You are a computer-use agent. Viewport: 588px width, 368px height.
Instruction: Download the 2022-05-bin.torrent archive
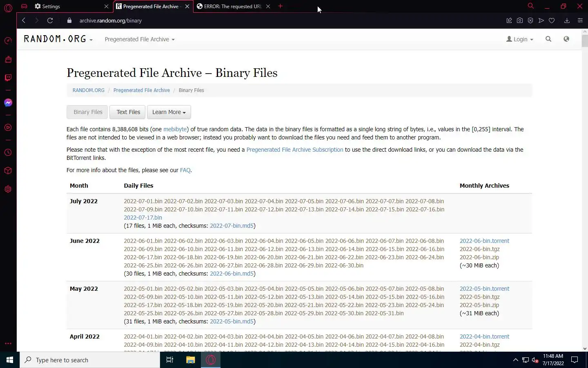[x=484, y=289]
